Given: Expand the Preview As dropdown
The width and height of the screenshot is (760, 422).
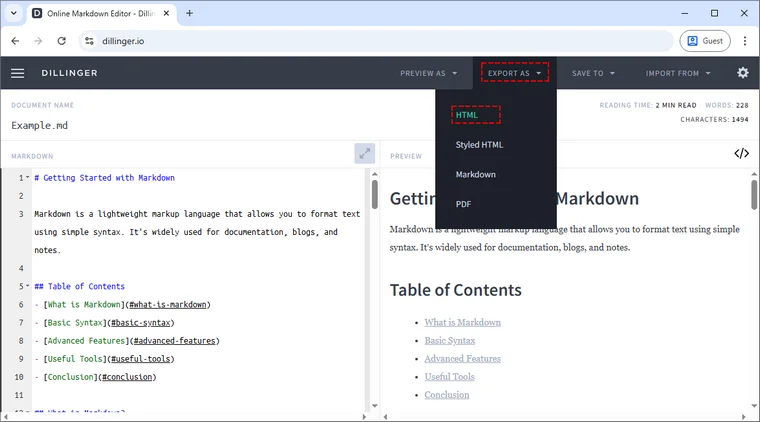Looking at the screenshot, I should point(428,73).
